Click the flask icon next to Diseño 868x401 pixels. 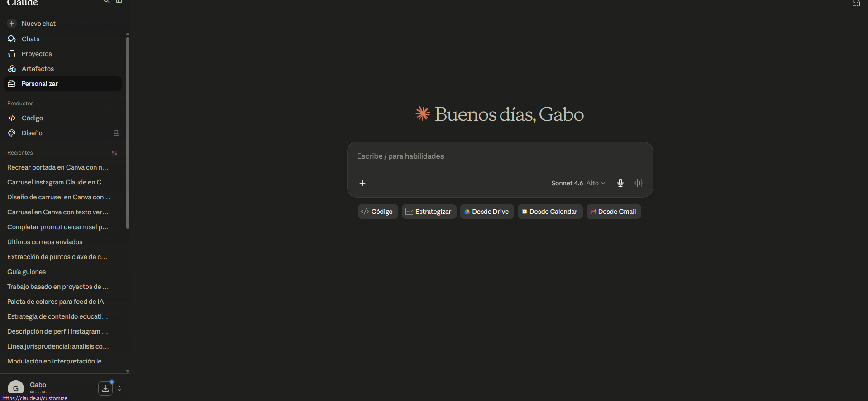tap(116, 133)
